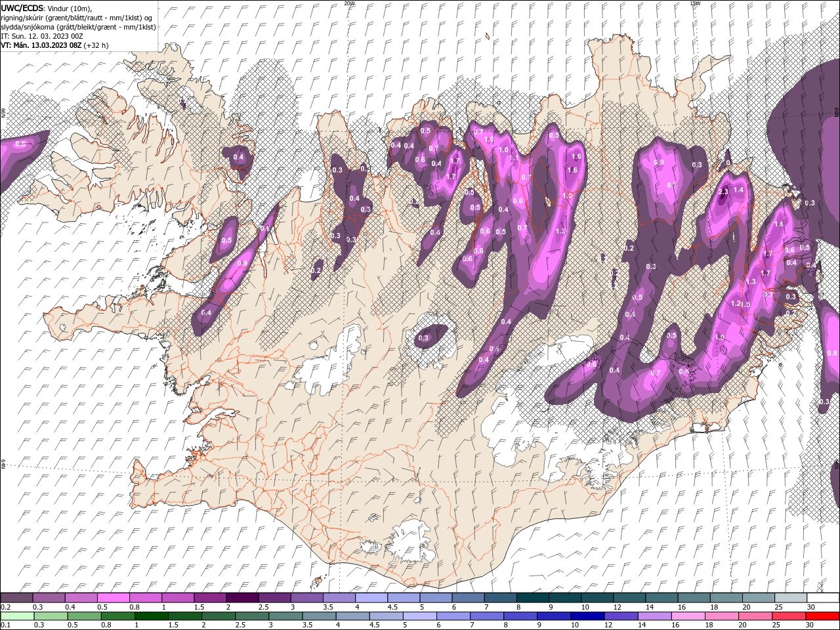Click the 'VT: Mán. 13.03.2023 08Z (+32 h)' line
Viewport: 840px width, 630px height.
54,45
